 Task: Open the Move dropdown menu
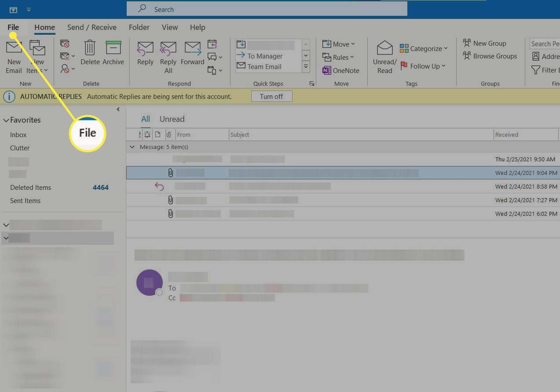pos(339,44)
